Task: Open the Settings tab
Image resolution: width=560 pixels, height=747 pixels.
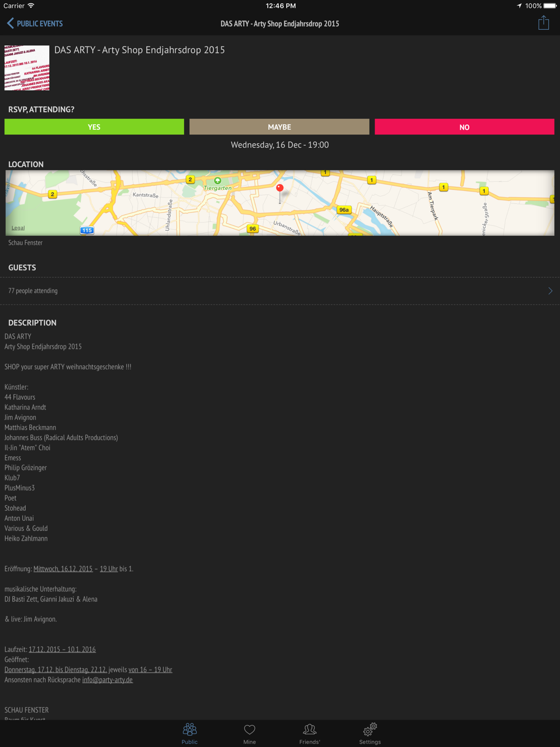Action: point(370,734)
